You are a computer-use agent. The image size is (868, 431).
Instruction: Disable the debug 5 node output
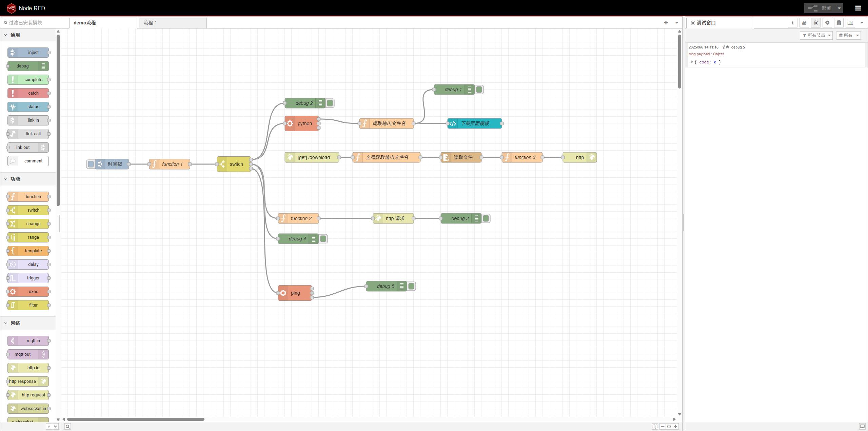click(x=411, y=286)
